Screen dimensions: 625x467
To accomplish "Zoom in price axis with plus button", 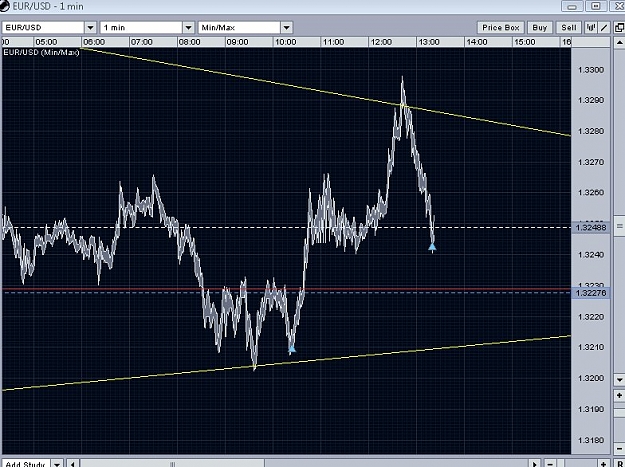I will (x=619, y=396).
